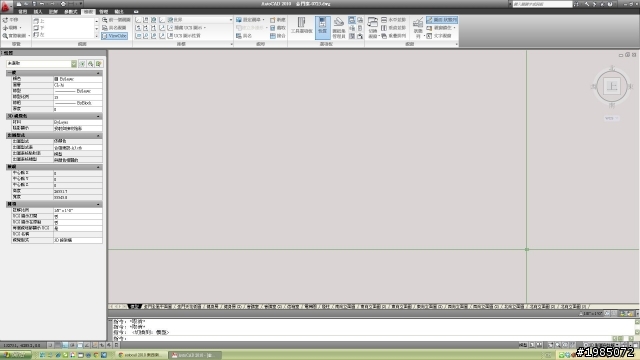Expand the views list with the bottom arrow
The height and width of the screenshot is (360, 640).
pos(97,36)
